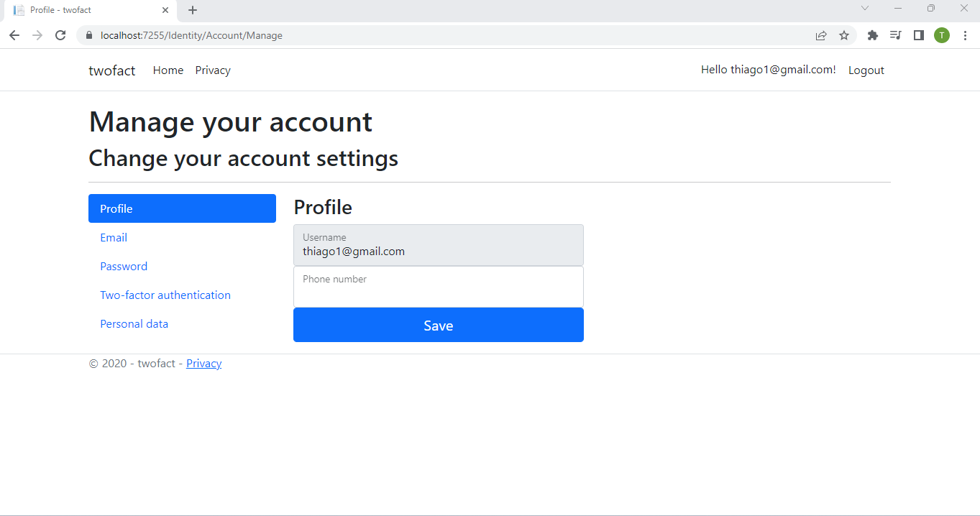This screenshot has height=516, width=980.
Task: Open the side panel icon near the avatar
Action: tap(918, 34)
